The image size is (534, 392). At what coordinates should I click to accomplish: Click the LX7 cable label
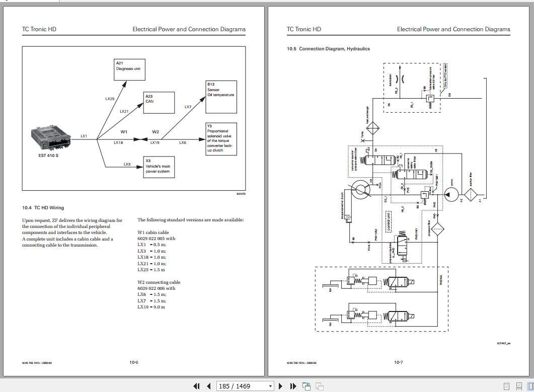click(188, 107)
